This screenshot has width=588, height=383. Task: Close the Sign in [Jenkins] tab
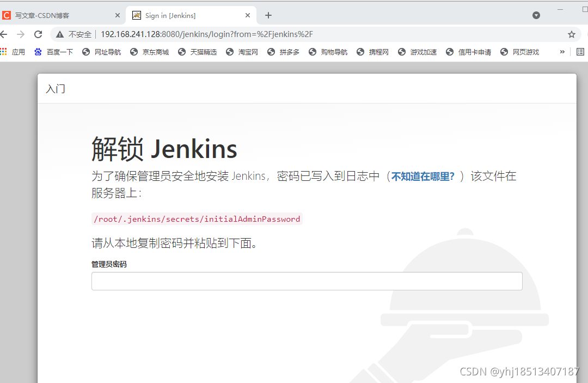(248, 15)
